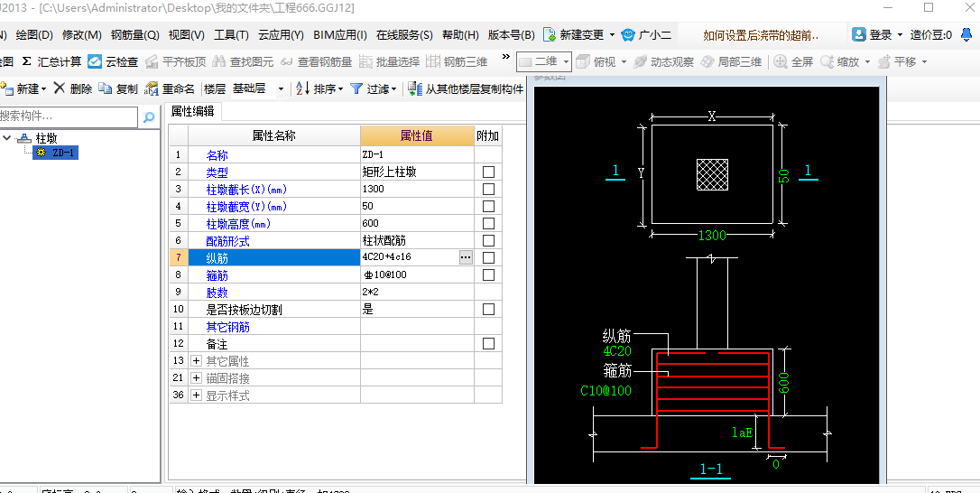Open the 如何设置后浇带的超前 tip link
The image size is (980, 493).
[761, 35]
